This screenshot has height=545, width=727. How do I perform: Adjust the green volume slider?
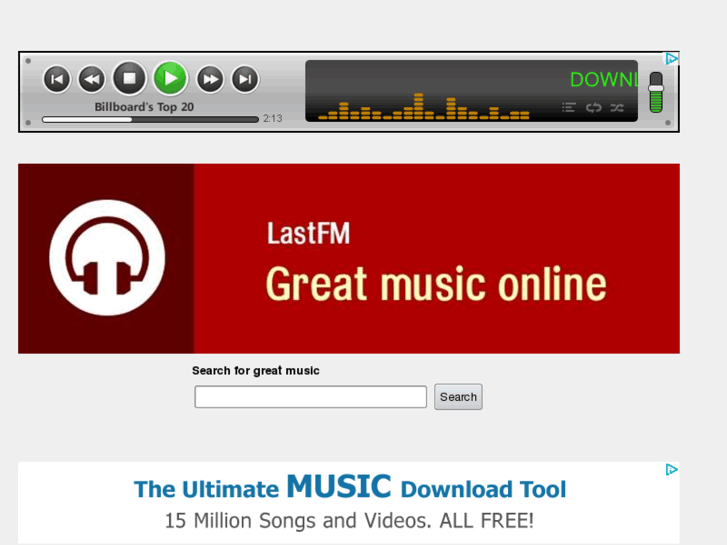(x=656, y=92)
